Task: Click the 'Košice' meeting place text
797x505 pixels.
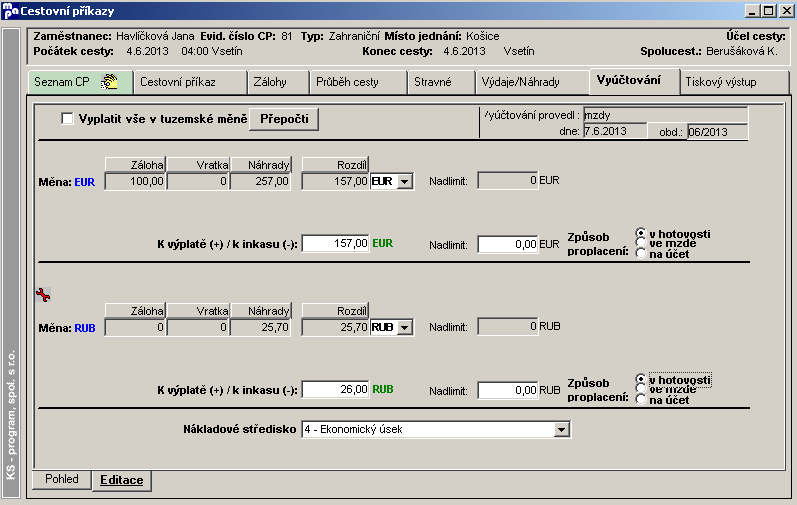Action: [483, 36]
